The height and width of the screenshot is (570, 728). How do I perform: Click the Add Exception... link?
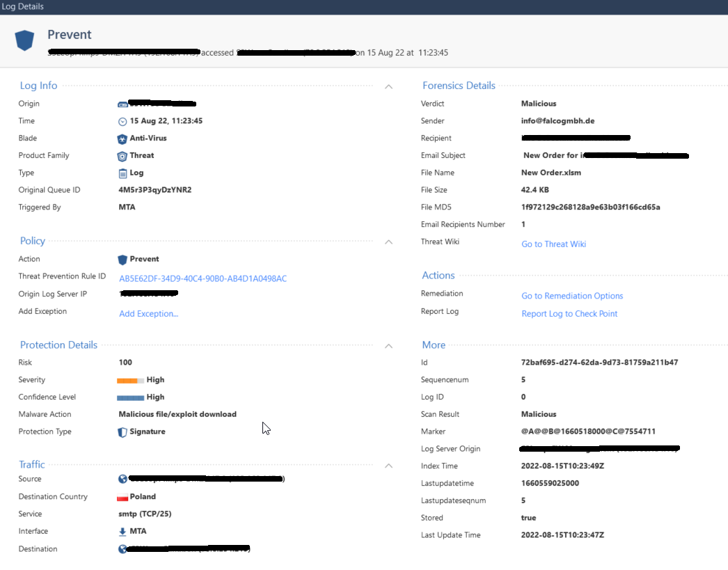[x=148, y=314]
